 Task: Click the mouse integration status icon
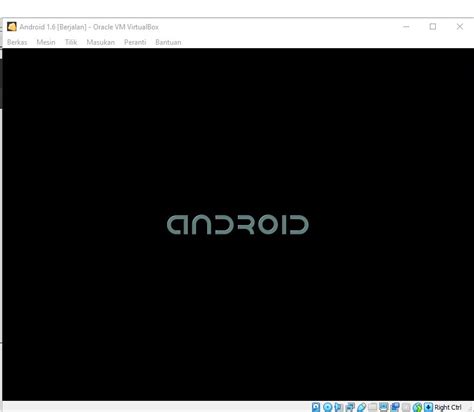coord(417,407)
